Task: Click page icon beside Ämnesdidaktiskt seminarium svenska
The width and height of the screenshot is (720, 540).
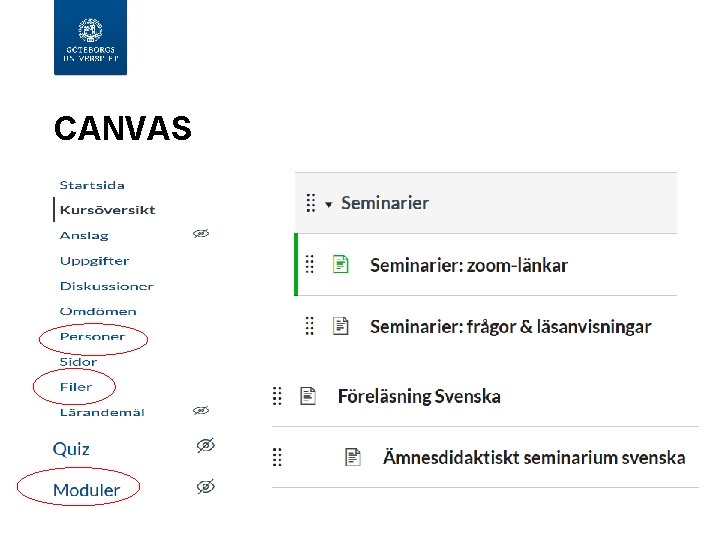Action: pyautogui.click(x=353, y=457)
